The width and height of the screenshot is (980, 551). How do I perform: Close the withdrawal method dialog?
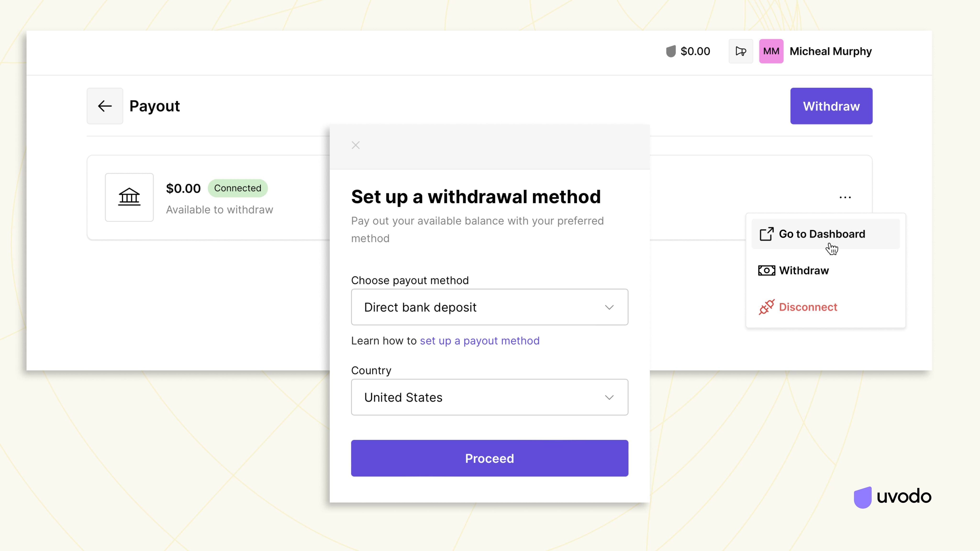(355, 145)
